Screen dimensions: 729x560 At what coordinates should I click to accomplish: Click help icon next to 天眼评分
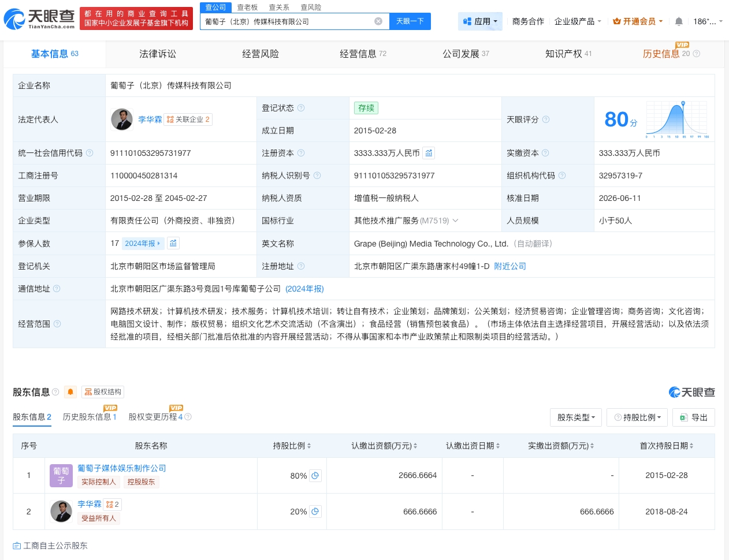[546, 120]
